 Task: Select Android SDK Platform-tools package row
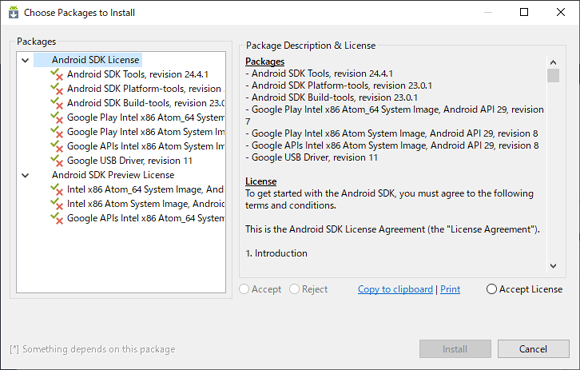(145, 89)
